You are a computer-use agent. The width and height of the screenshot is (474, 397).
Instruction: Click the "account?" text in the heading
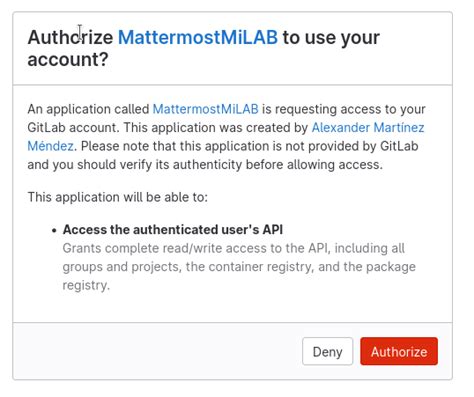(x=68, y=60)
